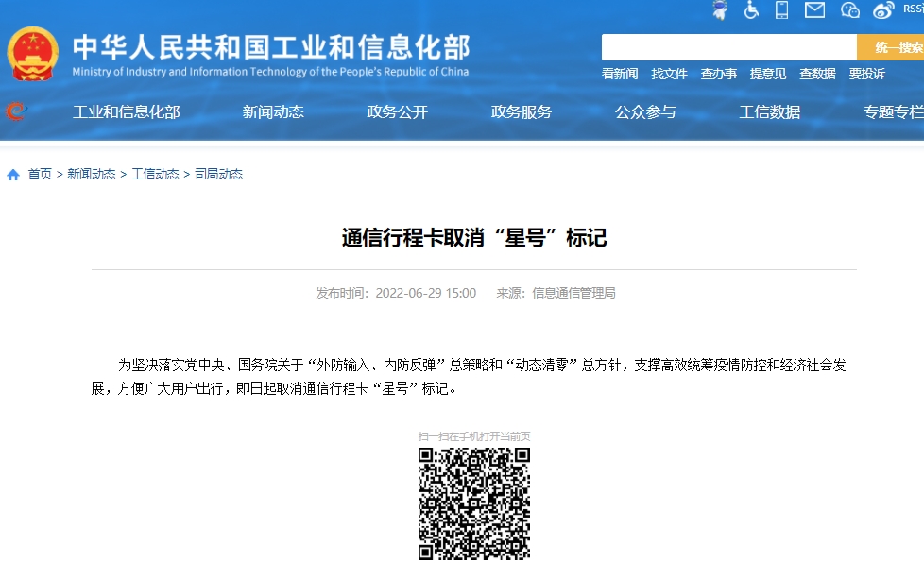Open the 提意见 quick link
This screenshot has height=563, width=924.
point(768,74)
